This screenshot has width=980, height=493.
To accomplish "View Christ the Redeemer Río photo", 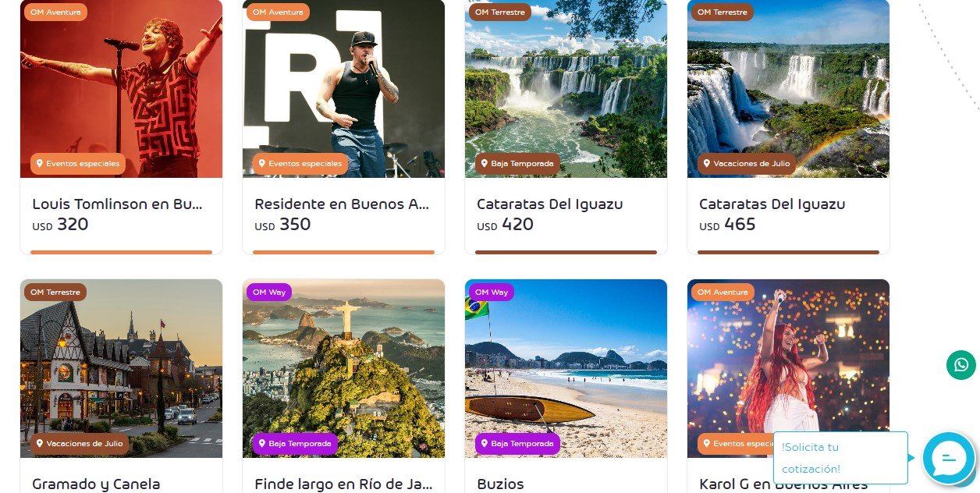I will [x=344, y=368].
